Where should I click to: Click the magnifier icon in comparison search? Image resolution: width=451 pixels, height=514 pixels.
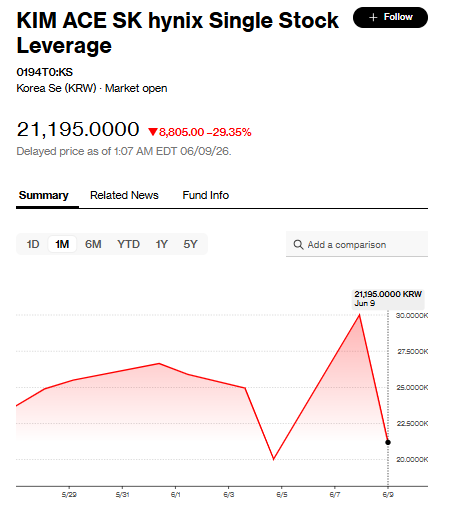tap(298, 245)
